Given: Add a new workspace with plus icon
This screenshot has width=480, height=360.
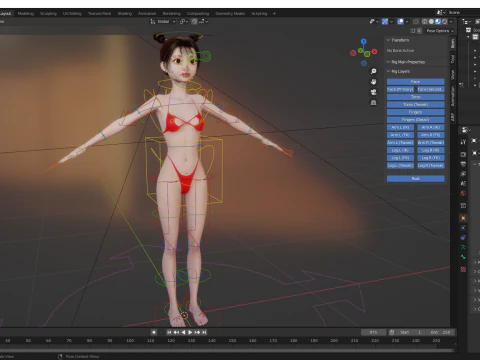Looking at the screenshot, I should click(274, 14).
